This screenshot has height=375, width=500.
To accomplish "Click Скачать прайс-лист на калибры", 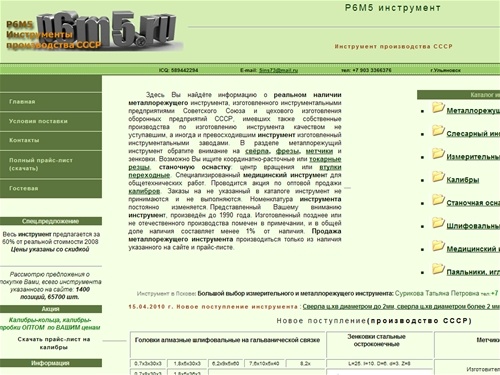I will tap(54, 343).
